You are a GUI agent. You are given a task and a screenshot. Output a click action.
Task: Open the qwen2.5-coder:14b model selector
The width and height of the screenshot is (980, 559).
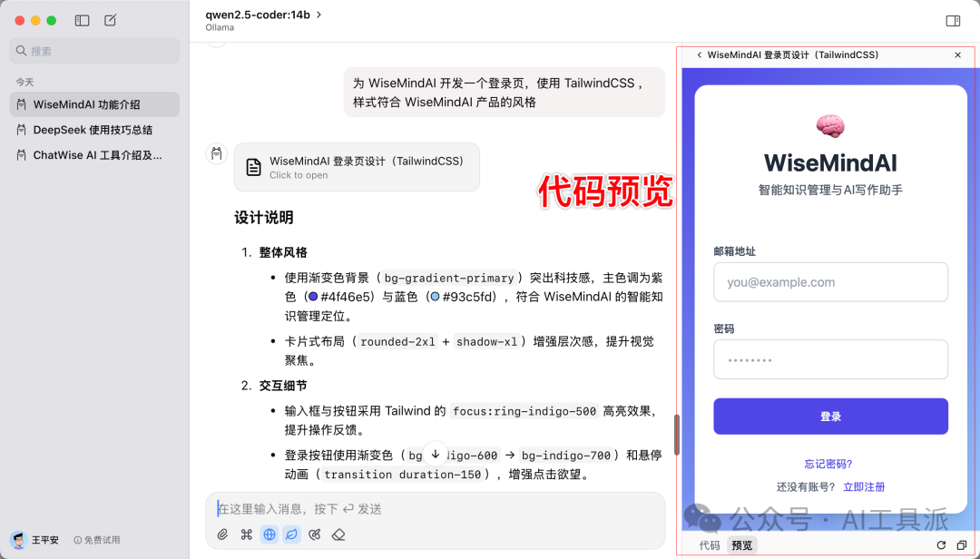point(263,15)
